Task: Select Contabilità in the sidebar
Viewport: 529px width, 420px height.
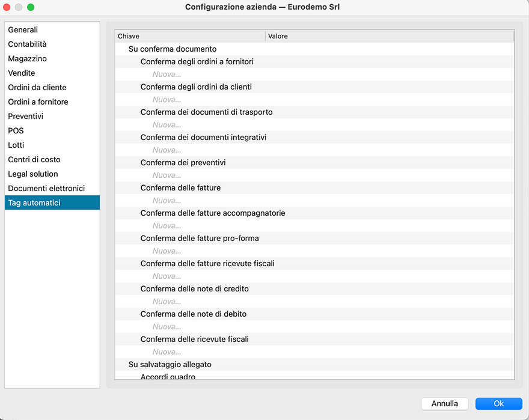Action: 27,44
